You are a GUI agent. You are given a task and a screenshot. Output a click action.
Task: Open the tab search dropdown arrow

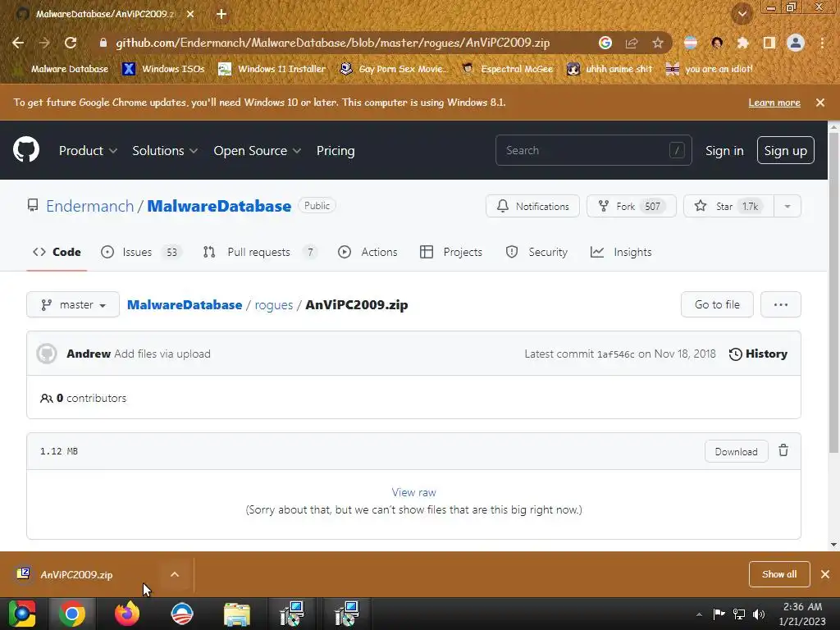(x=742, y=14)
